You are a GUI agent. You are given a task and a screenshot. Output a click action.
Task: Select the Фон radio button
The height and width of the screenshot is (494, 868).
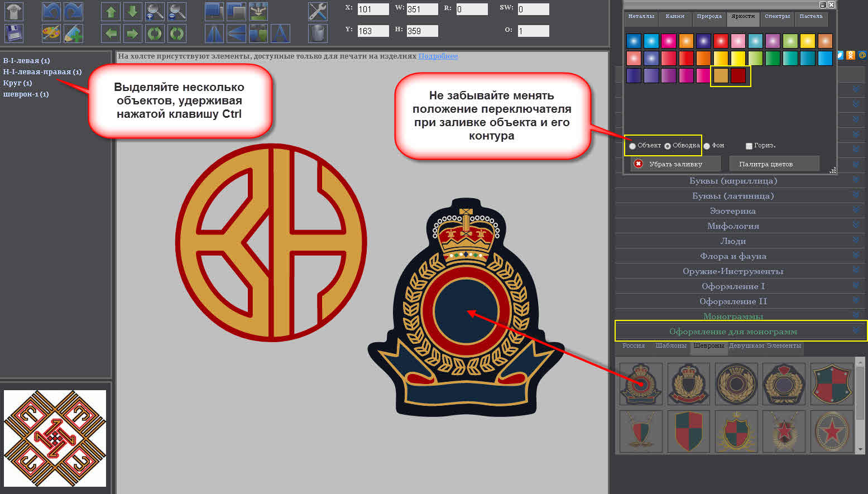707,146
